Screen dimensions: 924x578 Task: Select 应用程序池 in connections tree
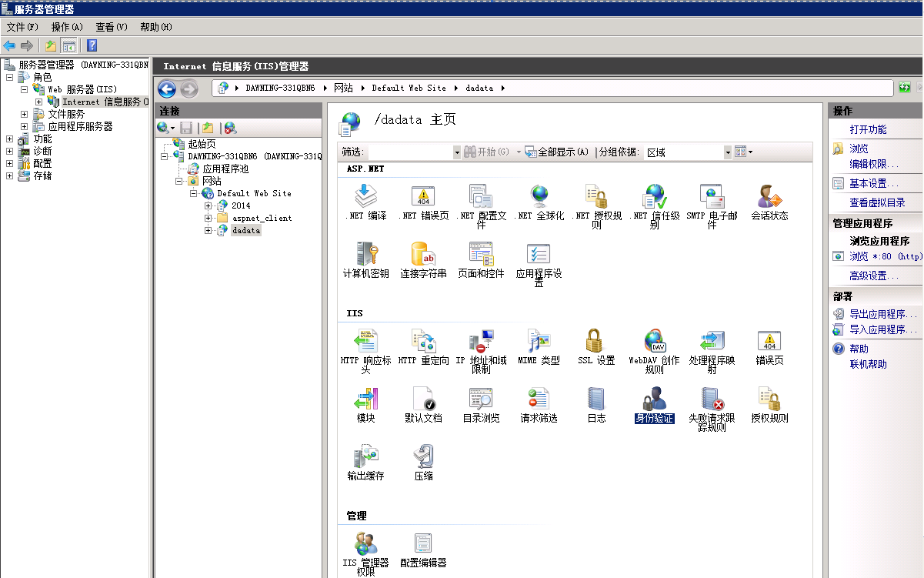225,169
